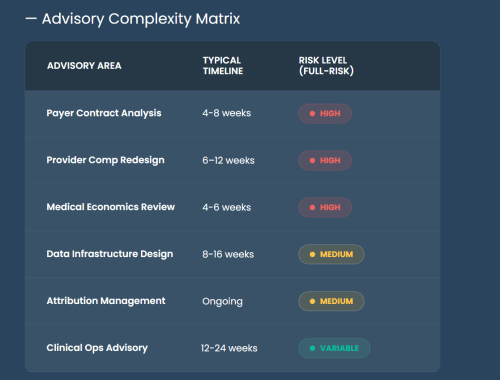Click the Clinical Ops Advisory row label
The height and width of the screenshot is (380, 500).
click(97, 348)
